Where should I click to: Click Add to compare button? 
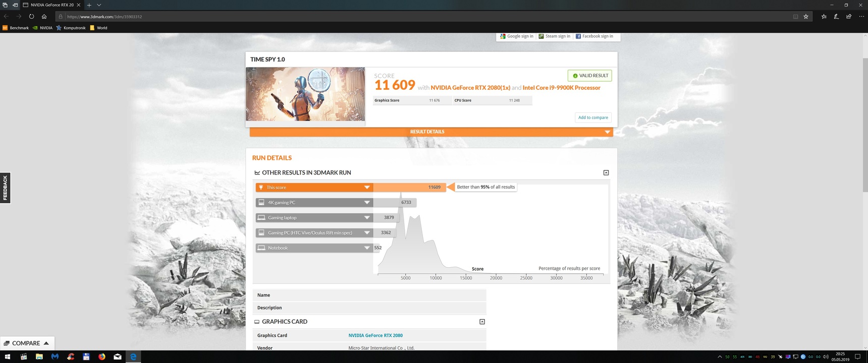593,117
